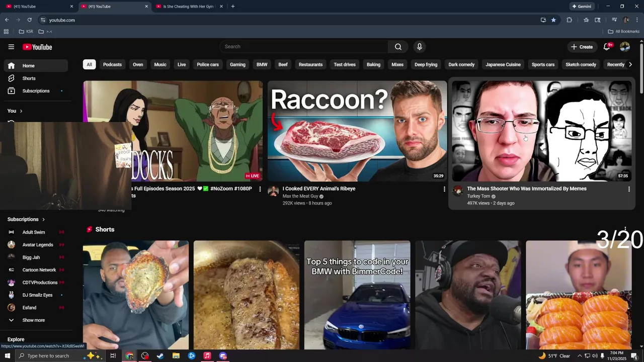This screenshot has width=644, height=362.
Task: Open the Mass Shooter memes video thumbnail
Action: point(541,131)
